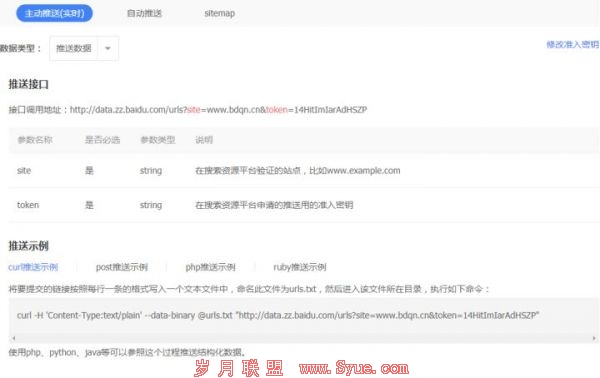
Task: Click the red token parameter in the URL
Action: (x=277, y=110)
